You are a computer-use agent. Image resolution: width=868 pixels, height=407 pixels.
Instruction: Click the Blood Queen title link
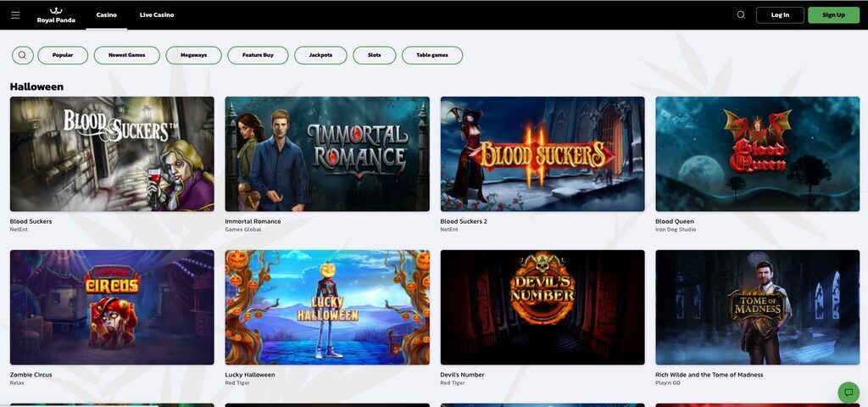pyautogui.click(x=675, y=221)
